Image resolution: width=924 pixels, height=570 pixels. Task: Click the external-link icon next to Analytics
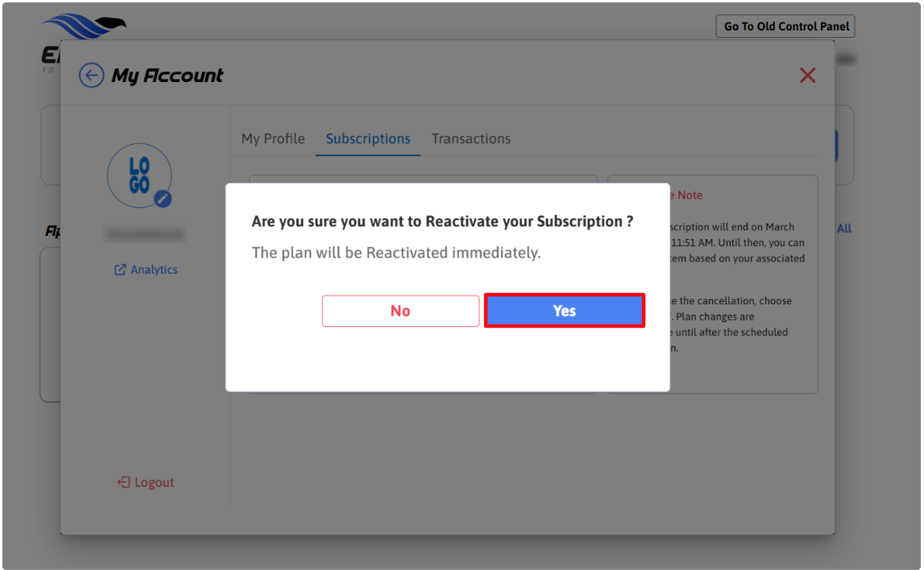[120, 270]
